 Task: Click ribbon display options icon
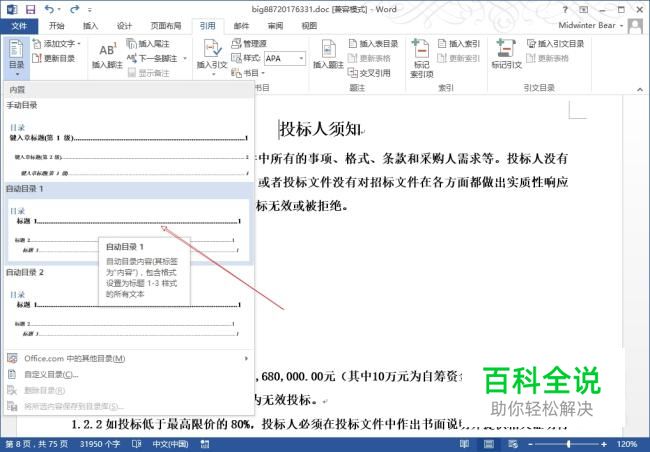point(583,10)
